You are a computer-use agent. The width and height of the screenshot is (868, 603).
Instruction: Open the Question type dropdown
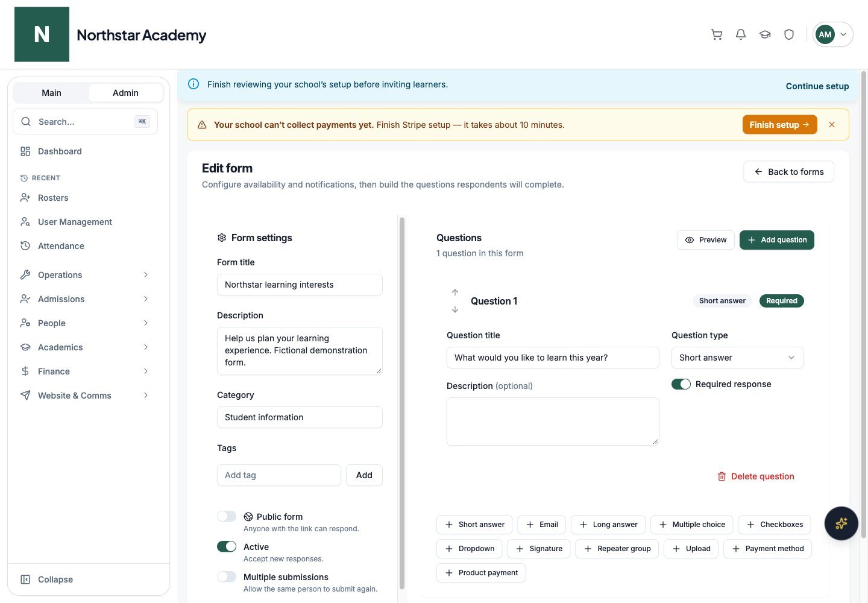click(x=738, y=358)
